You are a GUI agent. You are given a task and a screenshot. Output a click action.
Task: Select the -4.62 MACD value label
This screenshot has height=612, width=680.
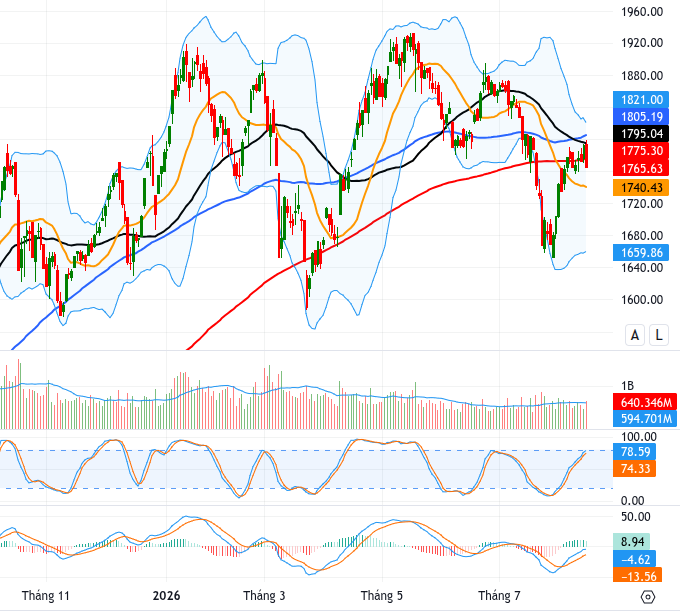[634, 559]
